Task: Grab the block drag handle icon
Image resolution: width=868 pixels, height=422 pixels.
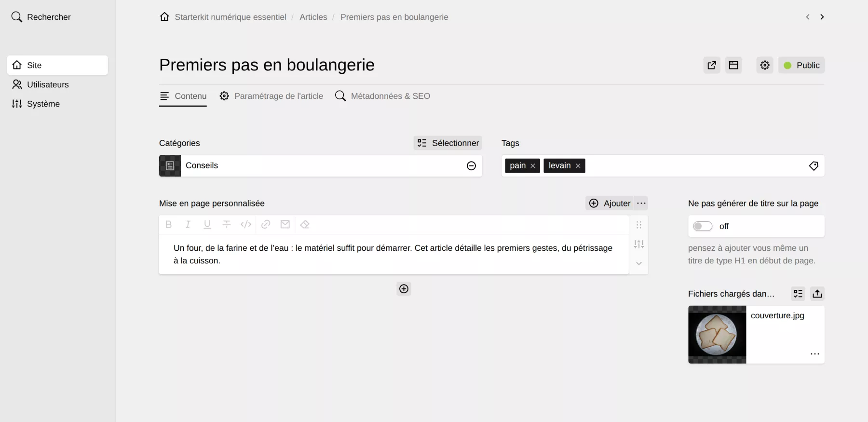Action: [639, 225]
